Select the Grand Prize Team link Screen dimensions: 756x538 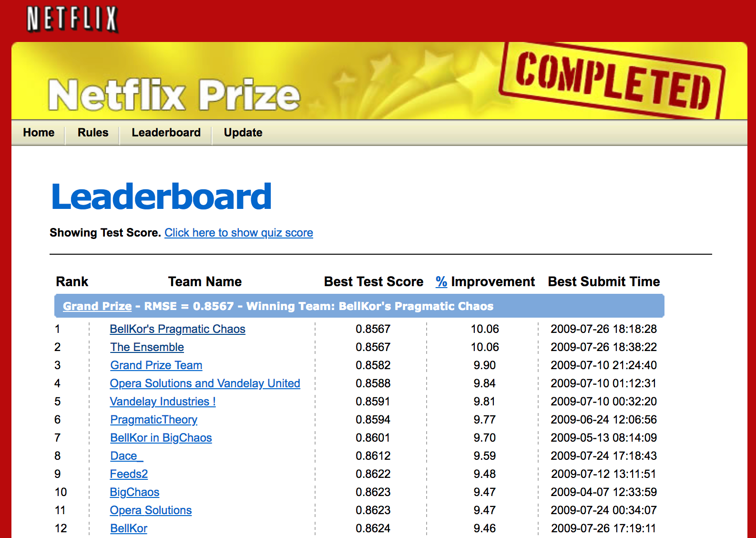[x=156, y=365]
